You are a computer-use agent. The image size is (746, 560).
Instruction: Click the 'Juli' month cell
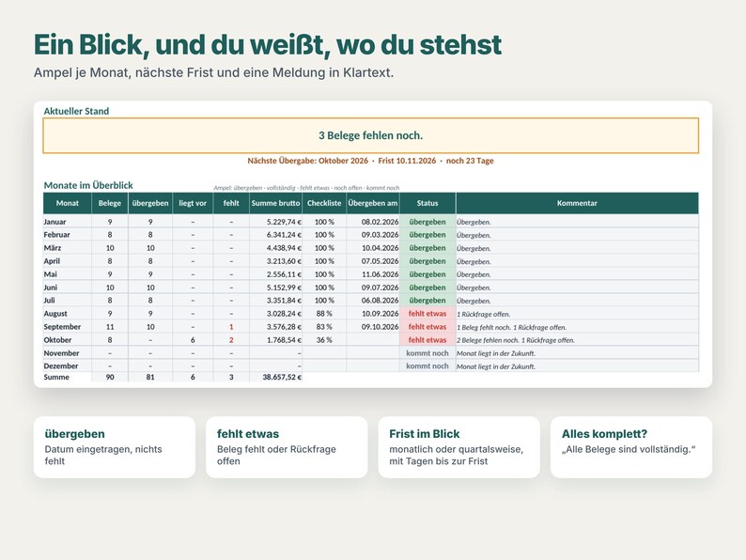coord(67,301)
